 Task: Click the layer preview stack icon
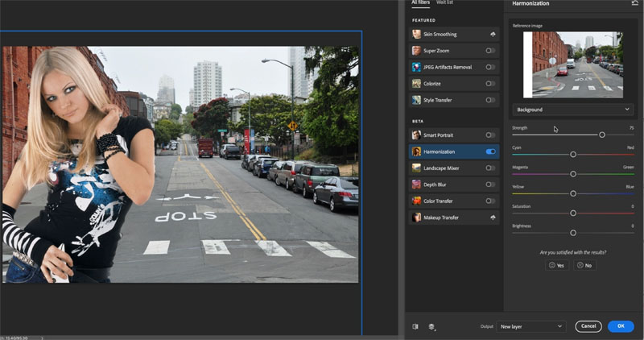pyautogui.click(x=431, y=327)
